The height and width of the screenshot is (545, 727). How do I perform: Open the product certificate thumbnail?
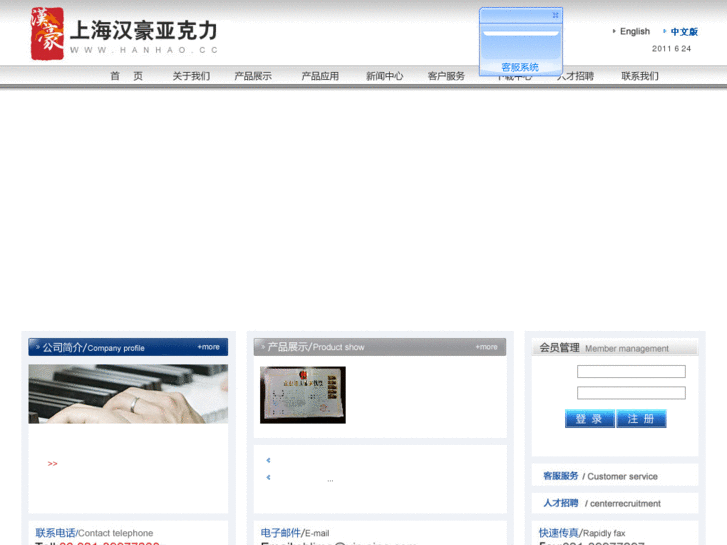303,395
